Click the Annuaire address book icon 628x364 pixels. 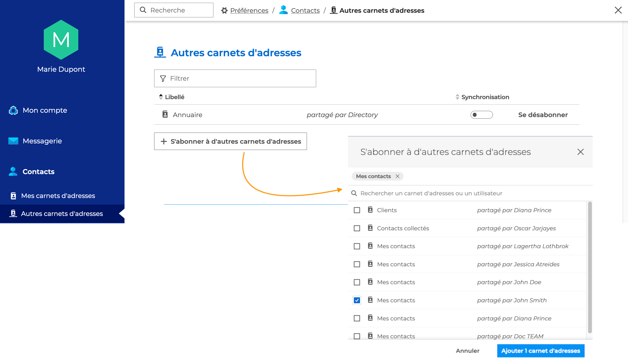point(165,114)
